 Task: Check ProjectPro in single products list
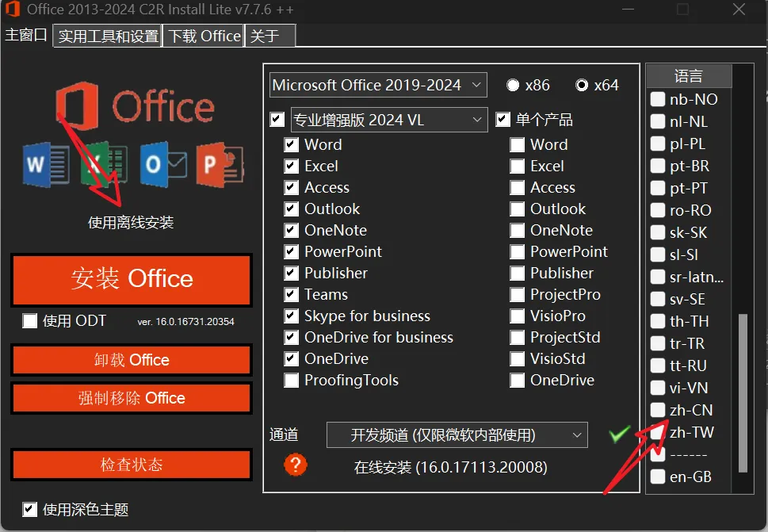tap(518, 294)
